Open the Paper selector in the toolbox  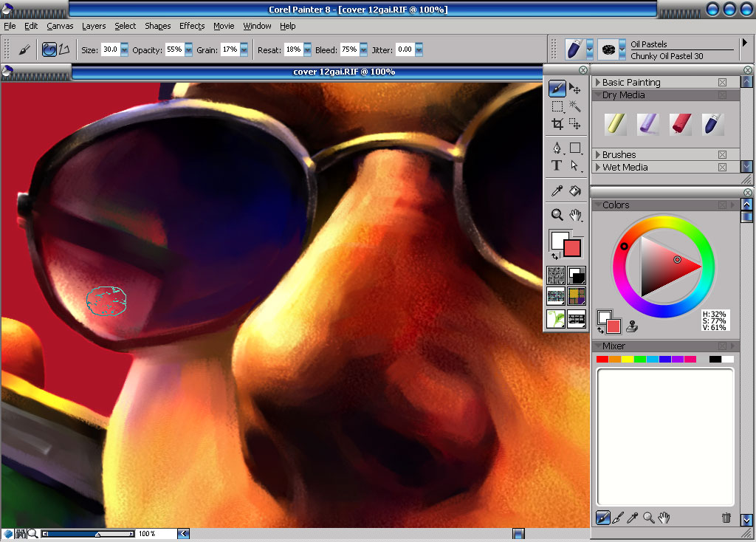coord(556,276)
